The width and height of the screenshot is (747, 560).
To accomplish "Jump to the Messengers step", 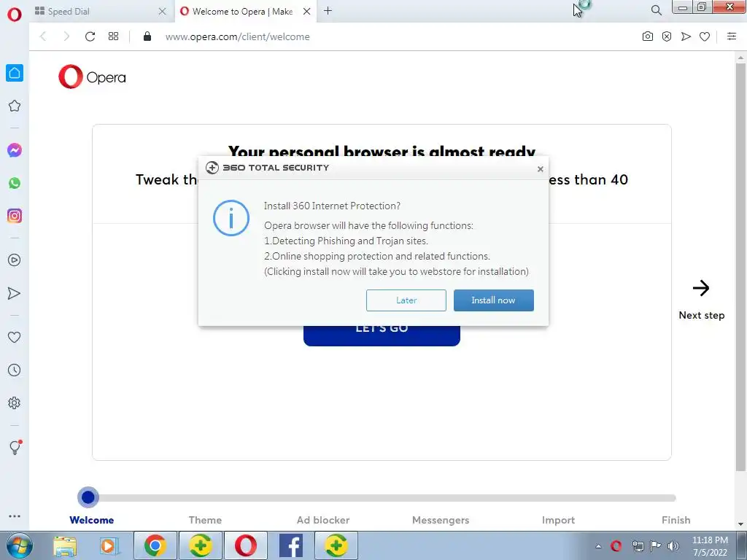I will pos(441,520).
